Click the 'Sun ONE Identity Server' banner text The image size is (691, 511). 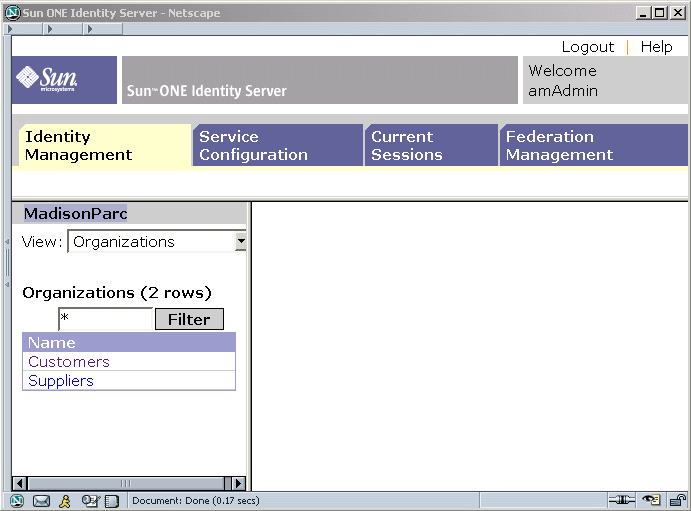tap(207, 91)
